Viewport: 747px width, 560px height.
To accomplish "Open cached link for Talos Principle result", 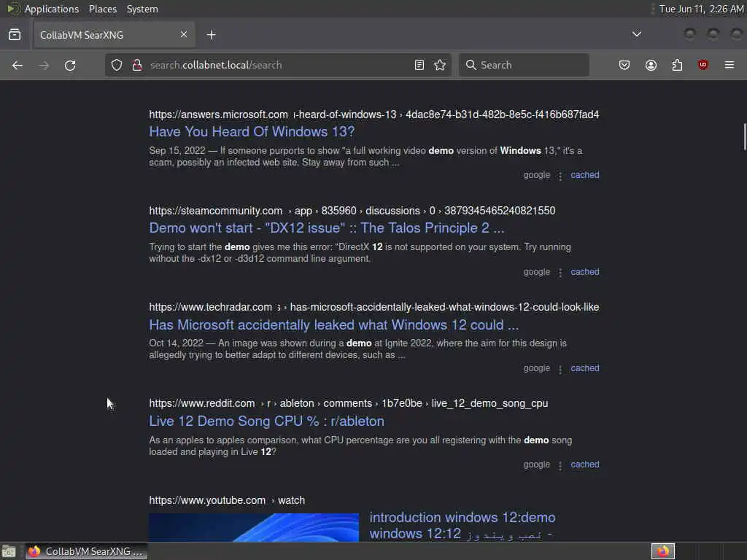I will [x=584, y=272].
